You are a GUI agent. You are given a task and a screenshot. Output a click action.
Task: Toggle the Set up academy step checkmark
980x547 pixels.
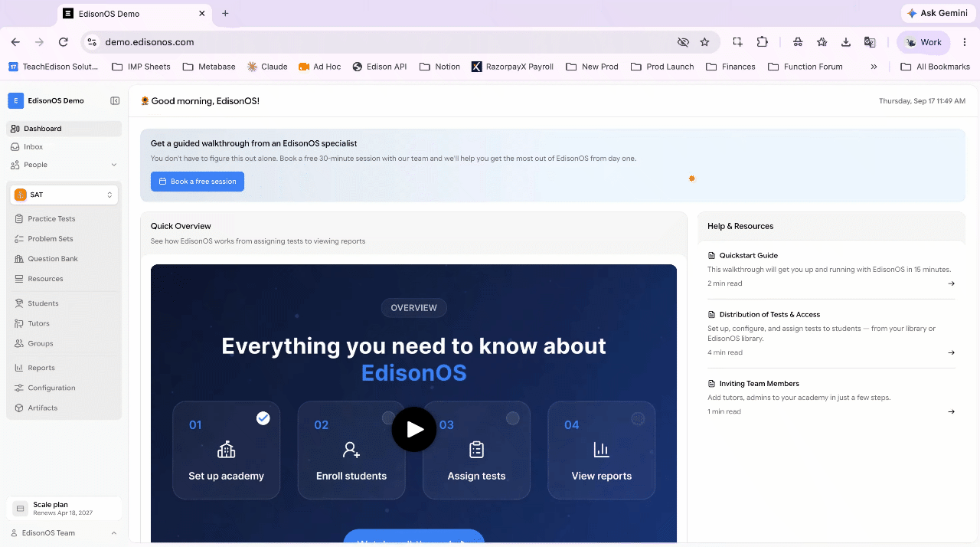263,418
